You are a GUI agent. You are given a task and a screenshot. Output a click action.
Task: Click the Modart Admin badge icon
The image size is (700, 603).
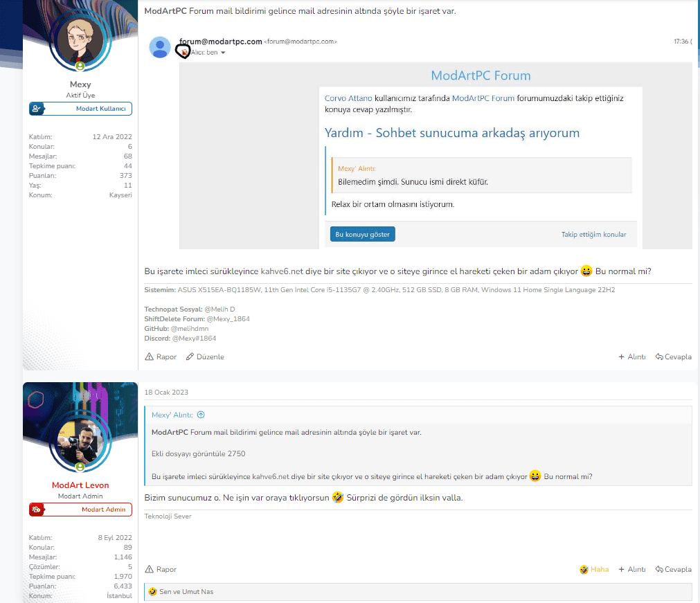pos(37,510)
